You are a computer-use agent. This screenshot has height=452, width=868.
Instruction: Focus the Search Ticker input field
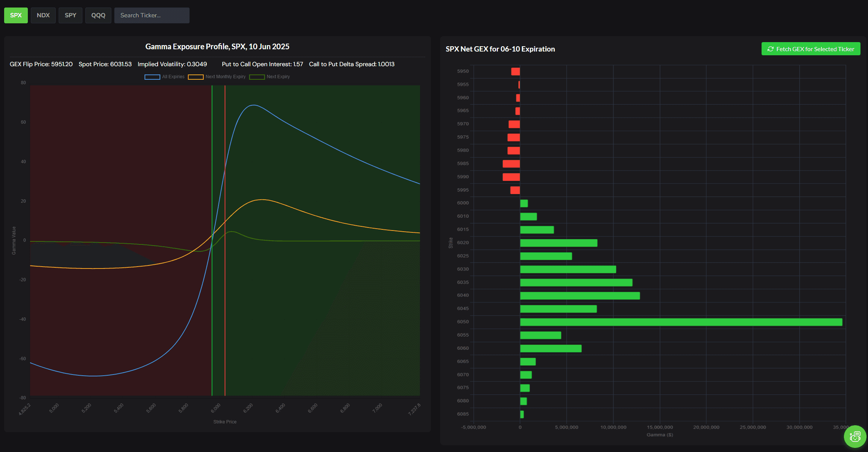click(152, 15)
